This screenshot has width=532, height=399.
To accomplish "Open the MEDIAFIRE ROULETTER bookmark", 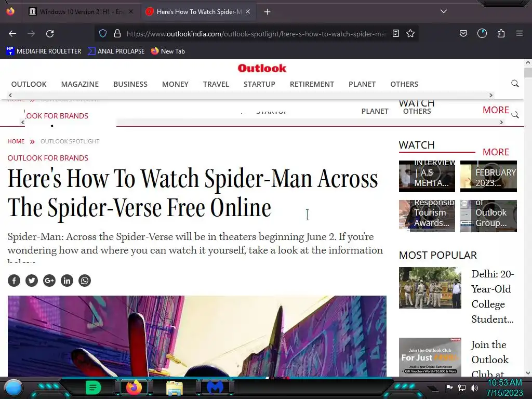I will (44, 51).
